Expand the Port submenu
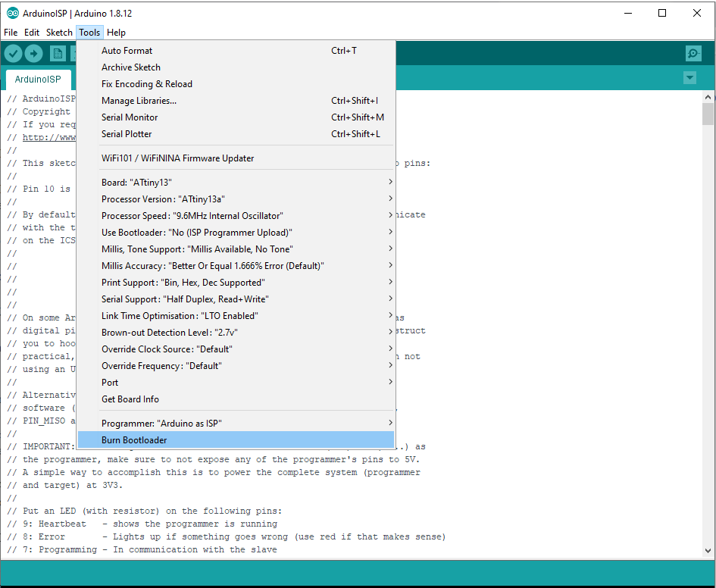 coord(236,382)
